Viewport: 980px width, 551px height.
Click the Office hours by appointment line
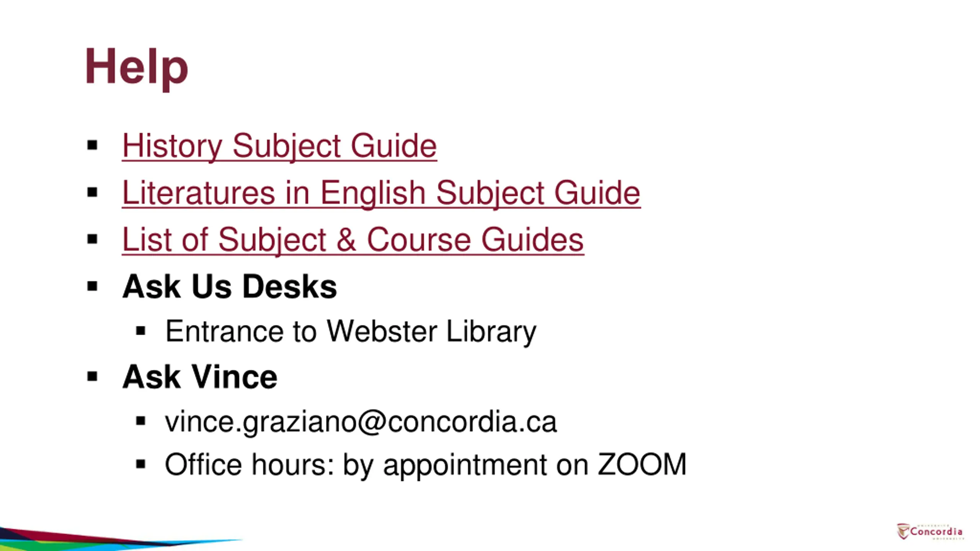(x=426, y=465)
